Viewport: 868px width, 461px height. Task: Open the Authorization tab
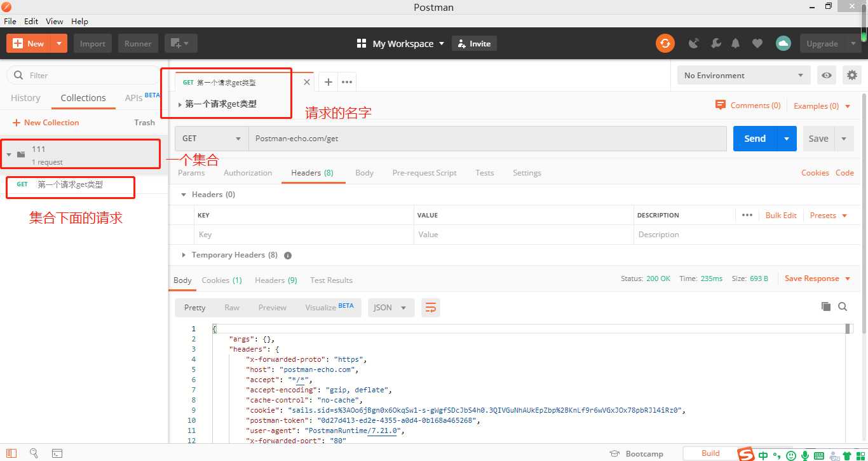248,173
